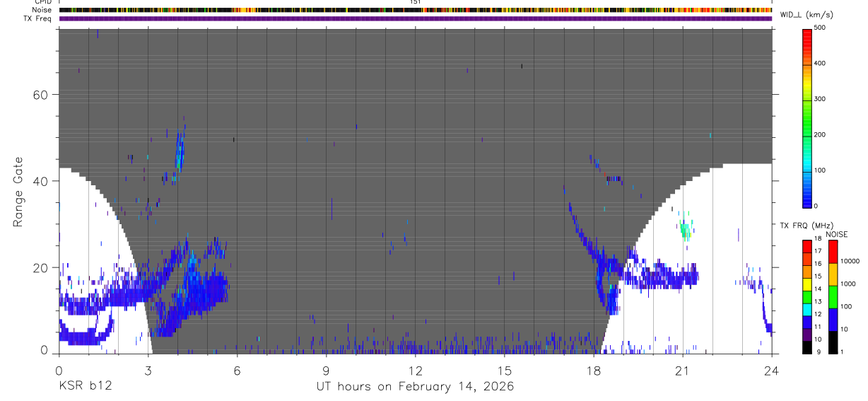Select the 'Noise' strip label at top
Viewport: 868px width, 401px height.
point(41,10)
